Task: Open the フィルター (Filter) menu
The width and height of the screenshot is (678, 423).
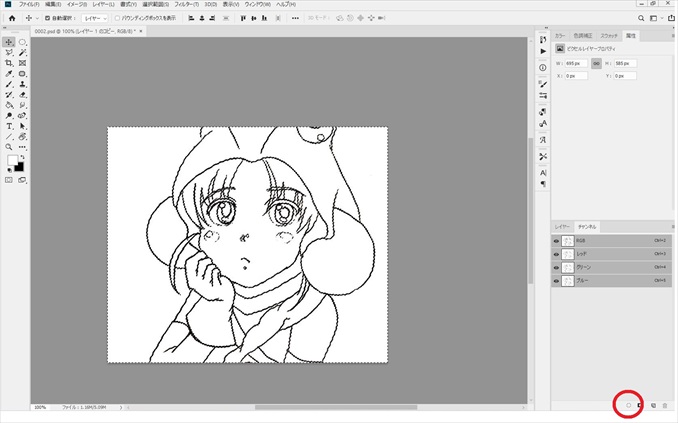Action: coord(186,4)
